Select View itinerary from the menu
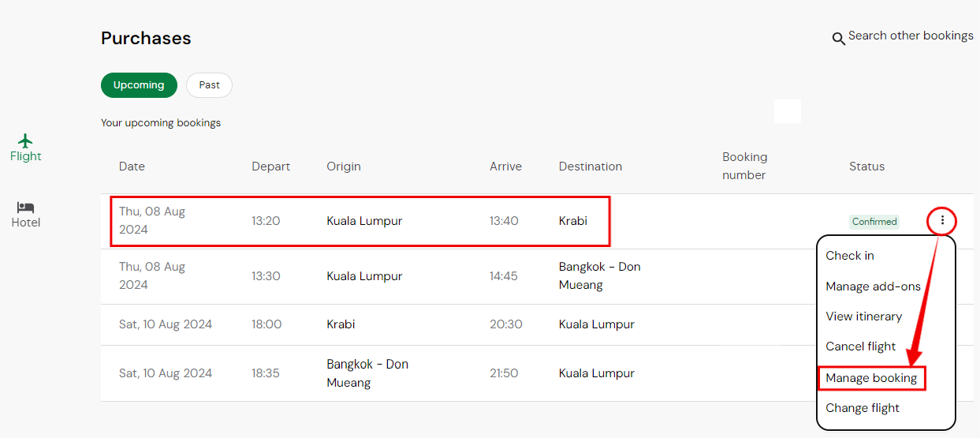 (x=863, y=316)
